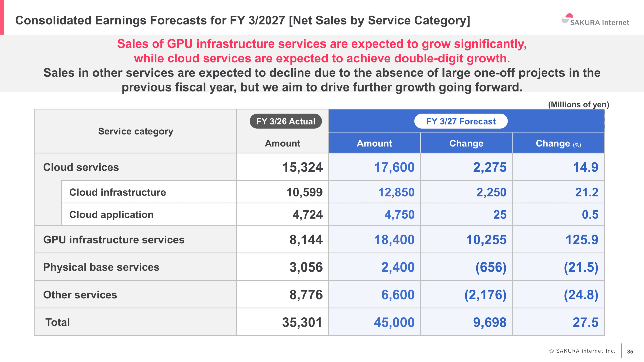Select the GPU infrastructure services label
Screen dimensions: 644x362
pyautogui.click(x=114, y=240)
